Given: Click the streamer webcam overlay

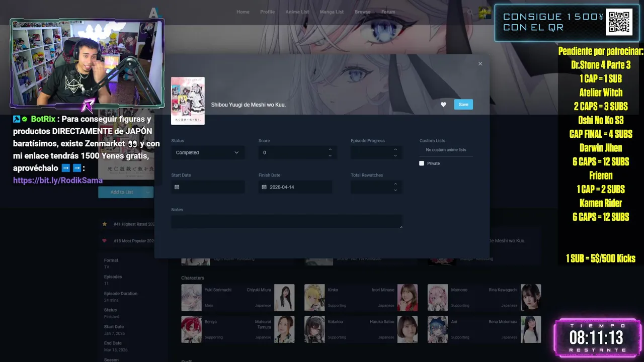Looking at the screenshot, I should (87, 64).
